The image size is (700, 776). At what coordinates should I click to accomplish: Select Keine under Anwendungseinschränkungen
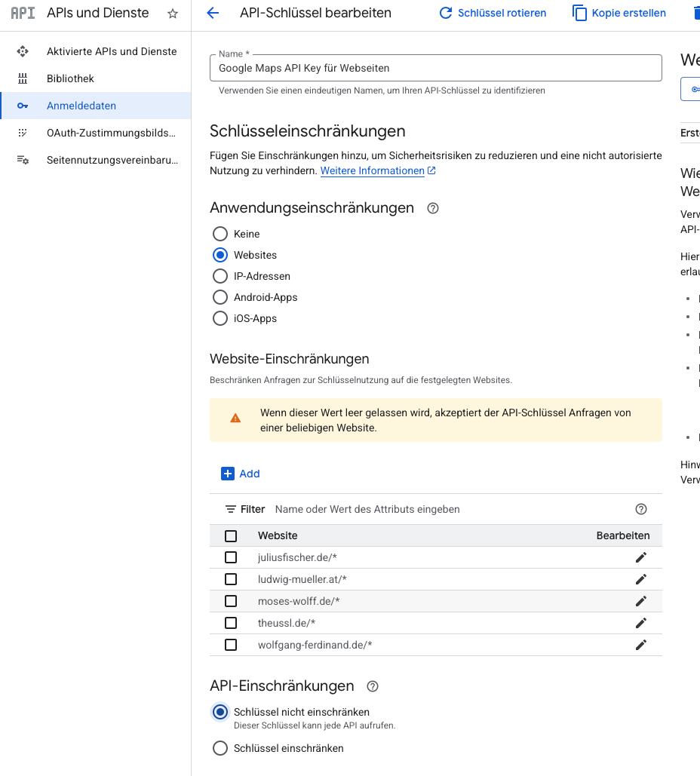pyautogui.click(x=220, y=234)
